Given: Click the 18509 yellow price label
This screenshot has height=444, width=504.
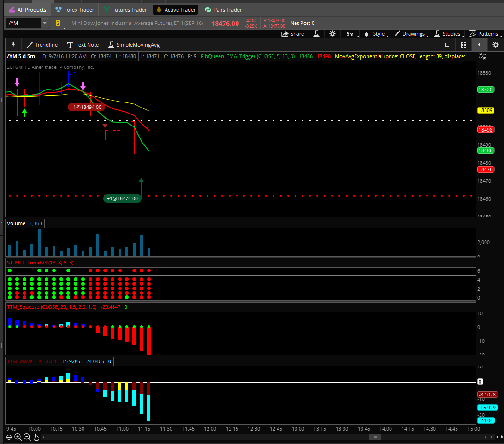Looking at the screenshot, I should pos(486,110).
